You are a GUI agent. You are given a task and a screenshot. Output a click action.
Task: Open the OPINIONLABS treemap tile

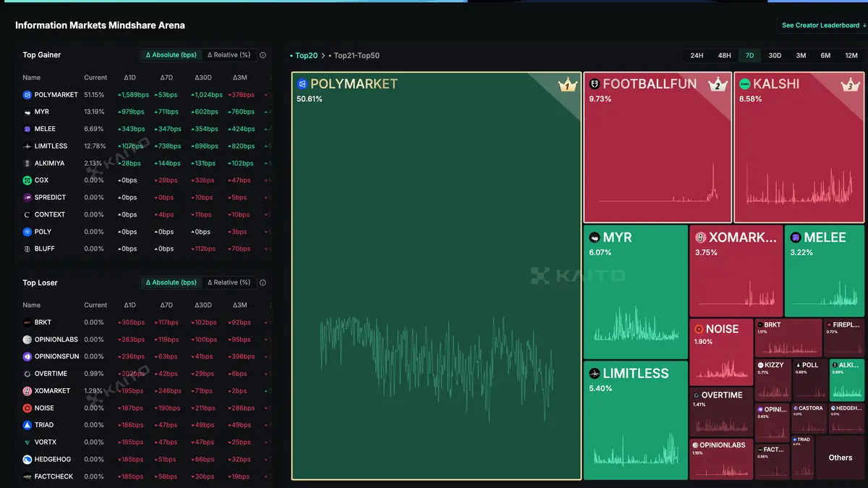coord(722,459)
